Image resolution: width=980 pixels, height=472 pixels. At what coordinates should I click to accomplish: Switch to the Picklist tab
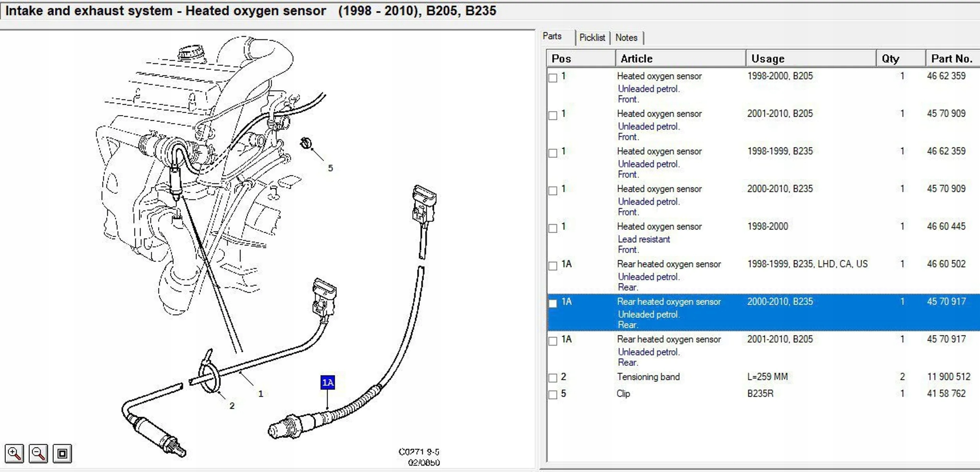(592, 38)
